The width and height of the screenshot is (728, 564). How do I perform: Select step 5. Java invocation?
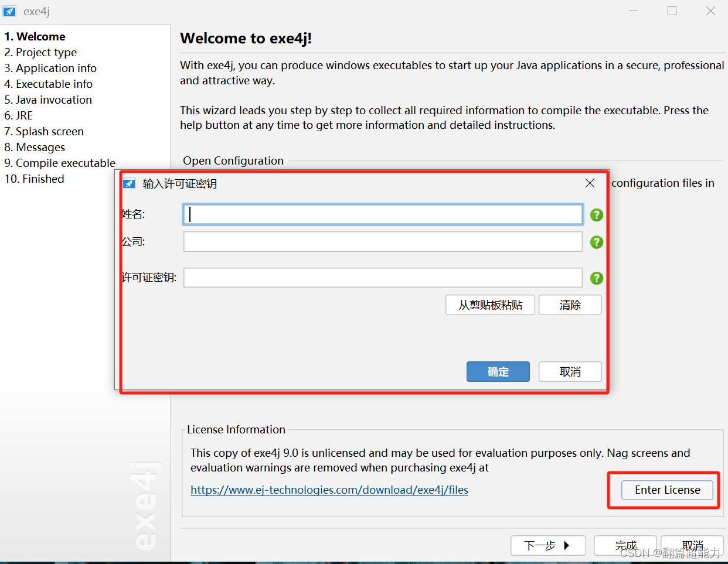(48, 100)
